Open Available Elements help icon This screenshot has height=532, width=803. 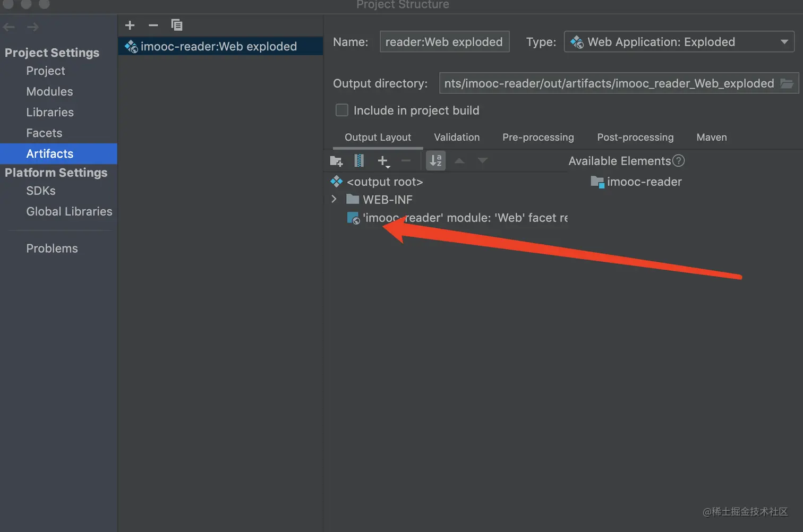tap(679, 160)
